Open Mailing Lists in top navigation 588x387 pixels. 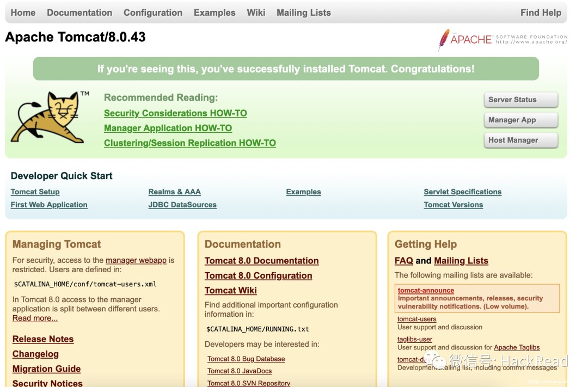pos(304,13)
